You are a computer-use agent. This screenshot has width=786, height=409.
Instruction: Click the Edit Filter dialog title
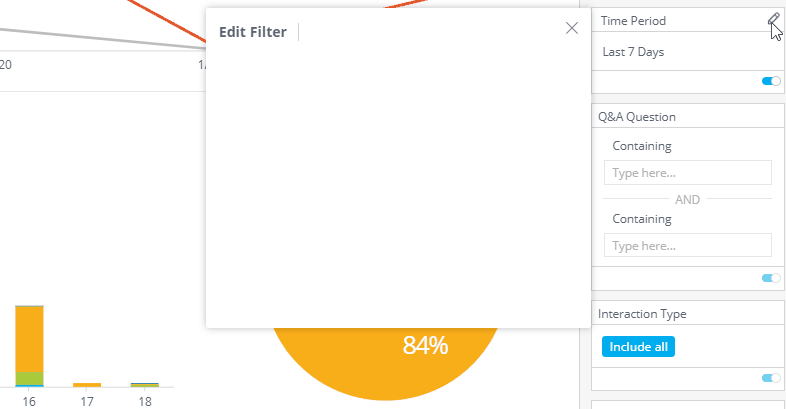(253, 32)
